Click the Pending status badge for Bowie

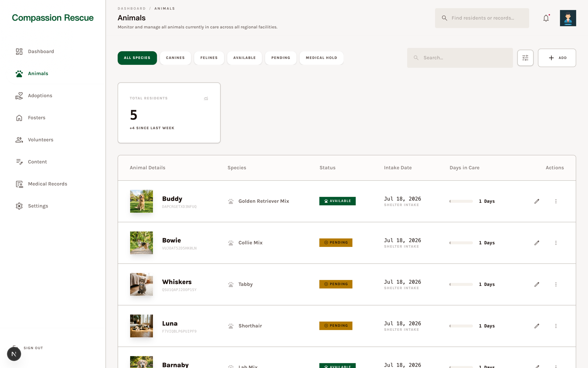336,243
